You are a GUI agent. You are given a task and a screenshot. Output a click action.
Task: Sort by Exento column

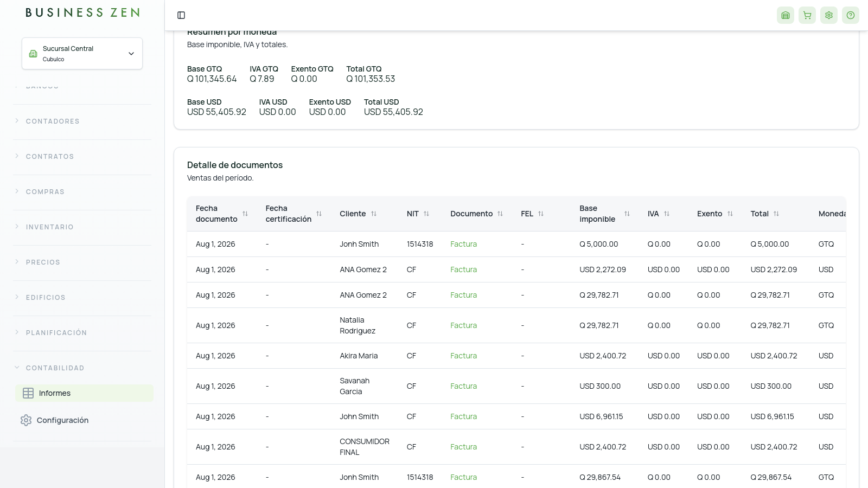point(730,214)
